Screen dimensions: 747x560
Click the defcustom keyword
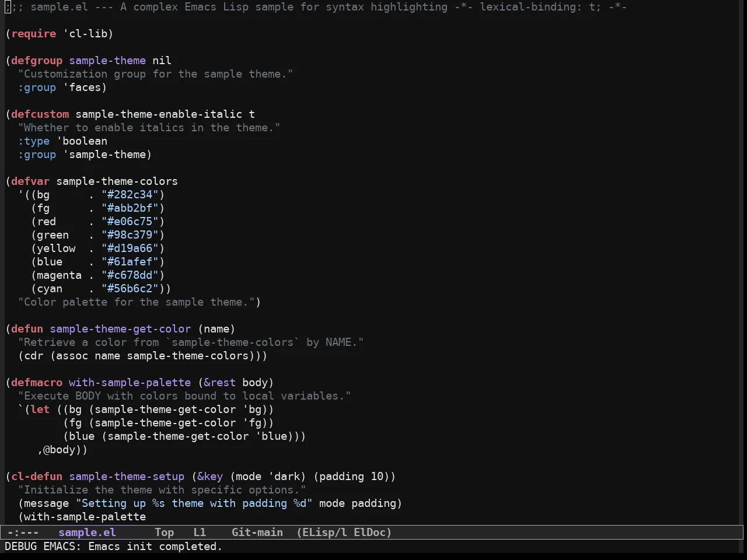[x=40, y=114]
